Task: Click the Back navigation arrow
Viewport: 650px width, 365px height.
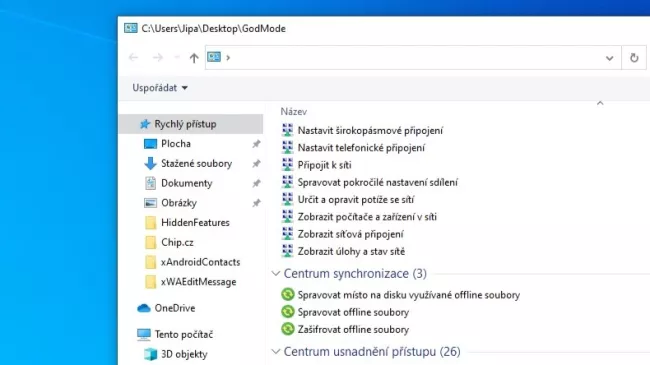Action: [x=133, y=58]
